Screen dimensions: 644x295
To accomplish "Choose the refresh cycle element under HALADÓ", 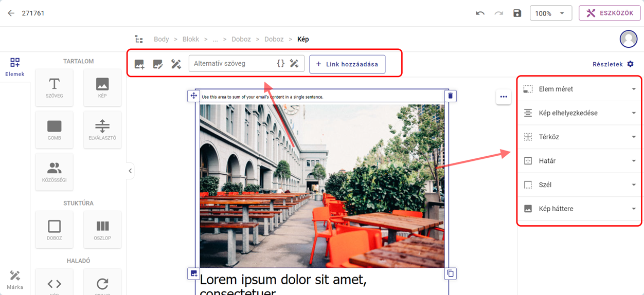I will (x=102, y=282).
